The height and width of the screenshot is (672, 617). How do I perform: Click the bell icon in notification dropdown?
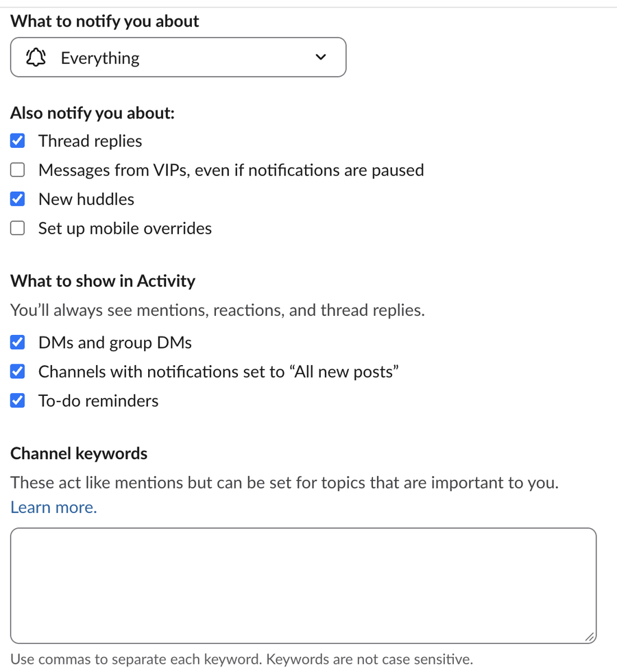click(x=36, y=58)
